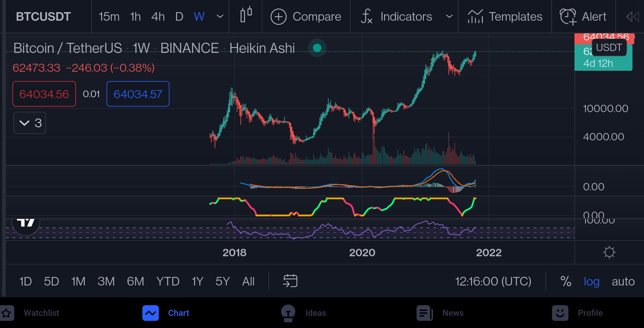Image resolution: width=644 pixels, height=328 pixels.
Task: Expand the timeframe interval dropdown chevron
Action: 220,17
